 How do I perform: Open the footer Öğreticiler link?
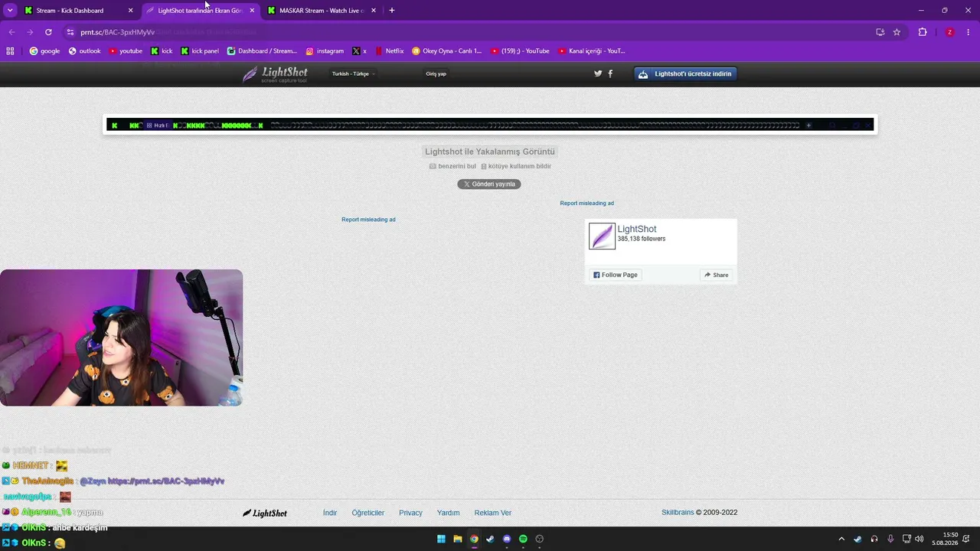pyautogui.click(x=368, y=513)
